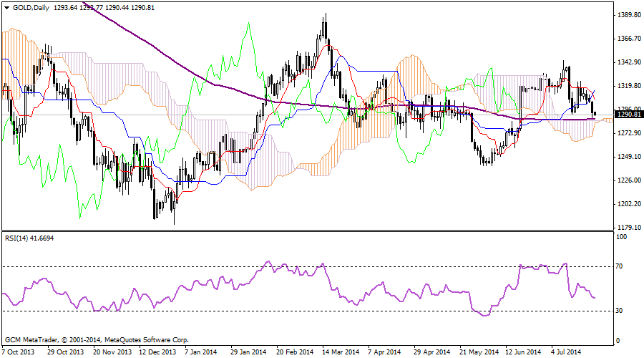Click the 1319.80 price axis label
This screenshot has height=358, width=644.
pos(629,86)
